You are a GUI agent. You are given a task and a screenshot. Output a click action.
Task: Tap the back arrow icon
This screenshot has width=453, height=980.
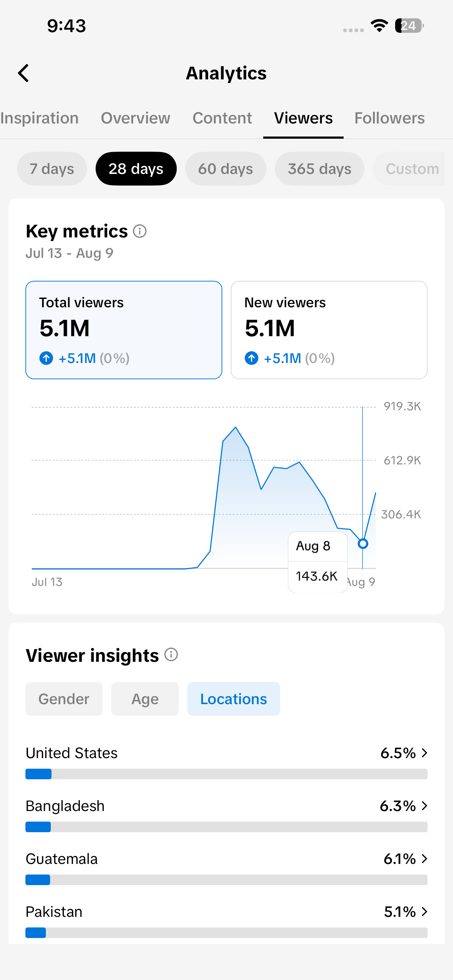24,73
